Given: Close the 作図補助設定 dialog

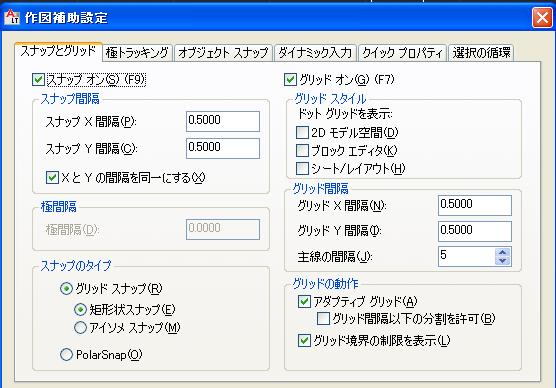Looking at the screenshot, I should [x=542, y=17].
